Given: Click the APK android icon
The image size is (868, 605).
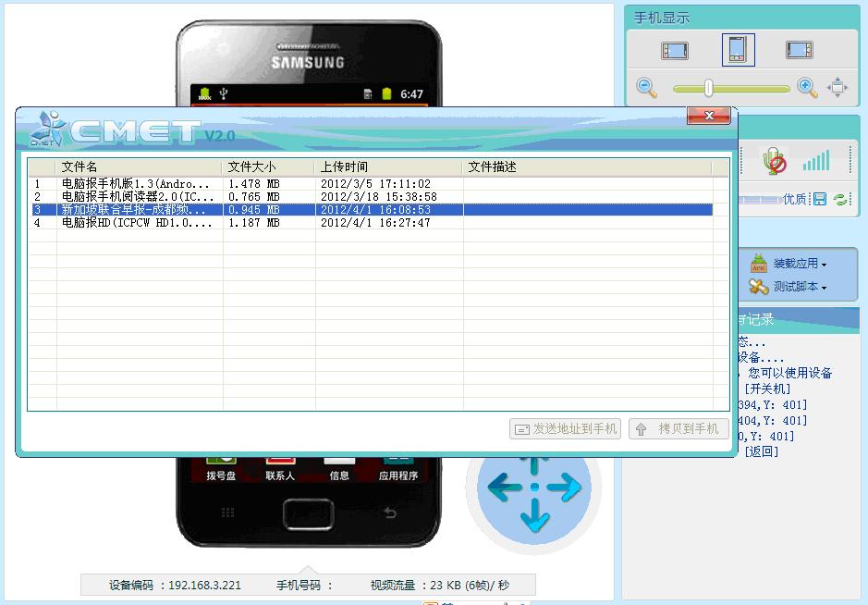Looking at the screenshot, I should (x=758, y=263).
